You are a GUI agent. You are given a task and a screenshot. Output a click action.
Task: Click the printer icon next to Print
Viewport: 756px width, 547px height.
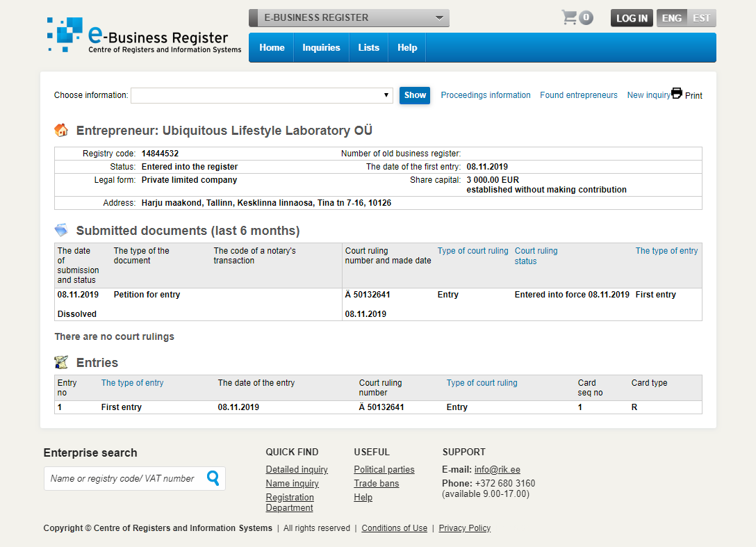click(x=677, y=93)
